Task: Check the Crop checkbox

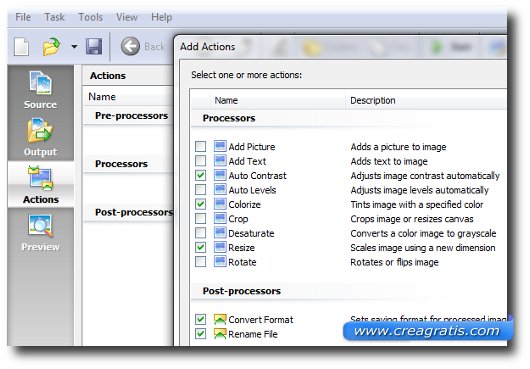Action: [200, 219]
